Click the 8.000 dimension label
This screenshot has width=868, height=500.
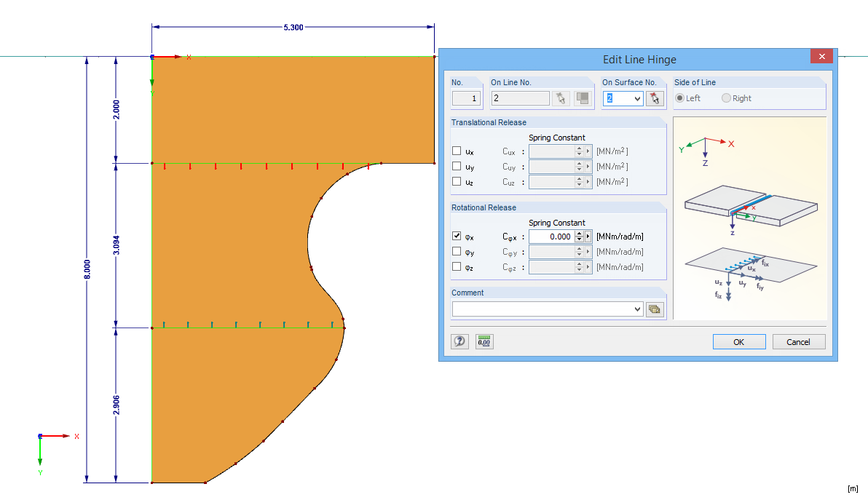point(87,269)
